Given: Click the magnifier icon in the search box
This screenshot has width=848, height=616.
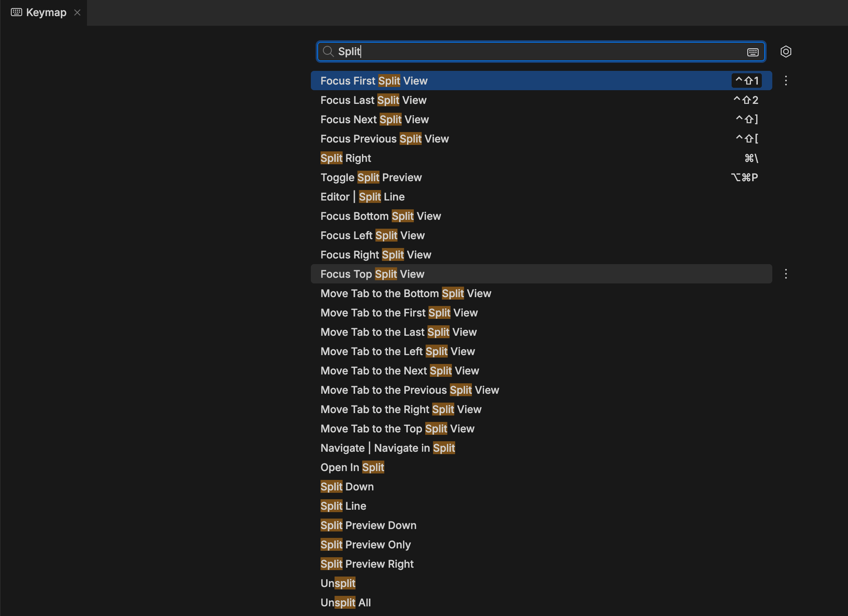Looking at the screenshot, I should 328,52.
